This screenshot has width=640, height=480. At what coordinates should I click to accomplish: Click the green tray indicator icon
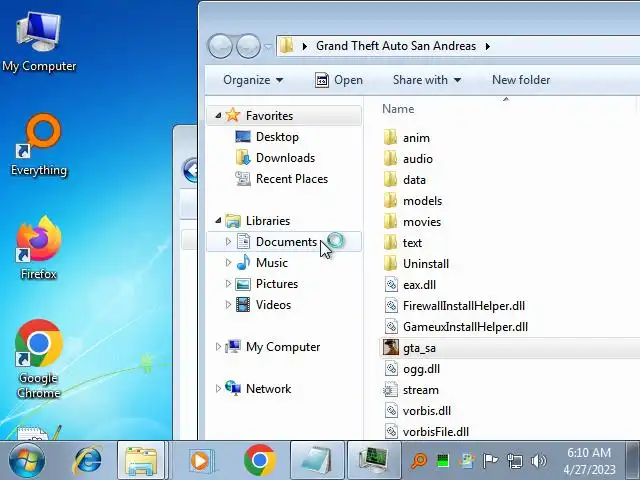[443, 461]
